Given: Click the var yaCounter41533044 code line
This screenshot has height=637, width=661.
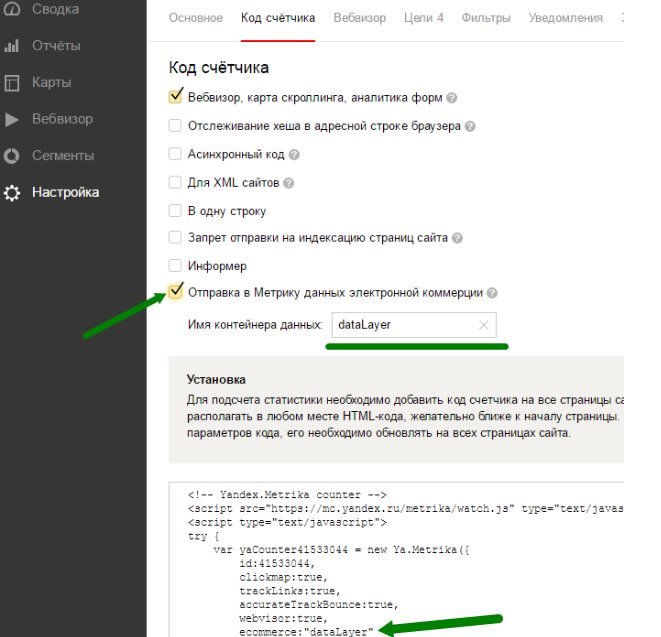Looking at the screenshot, I should pyautogui.click(x=341, y=550).
